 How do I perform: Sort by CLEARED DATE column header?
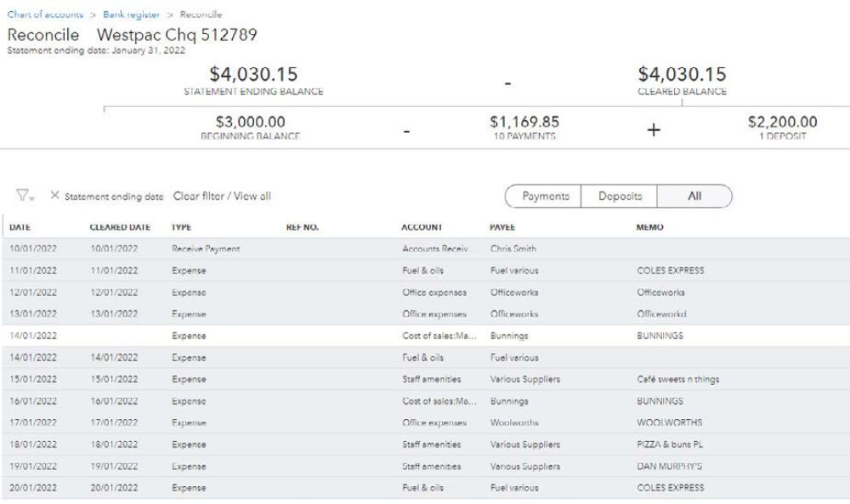120,227
